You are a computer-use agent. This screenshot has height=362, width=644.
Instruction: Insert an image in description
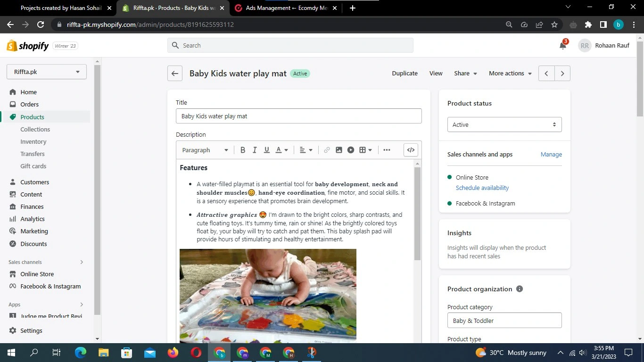(339, 150)
